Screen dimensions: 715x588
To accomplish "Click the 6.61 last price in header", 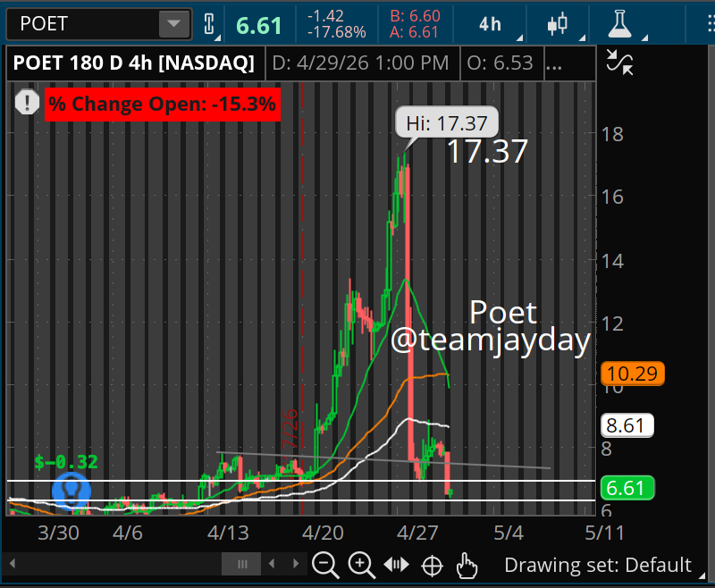I will 258,26.
